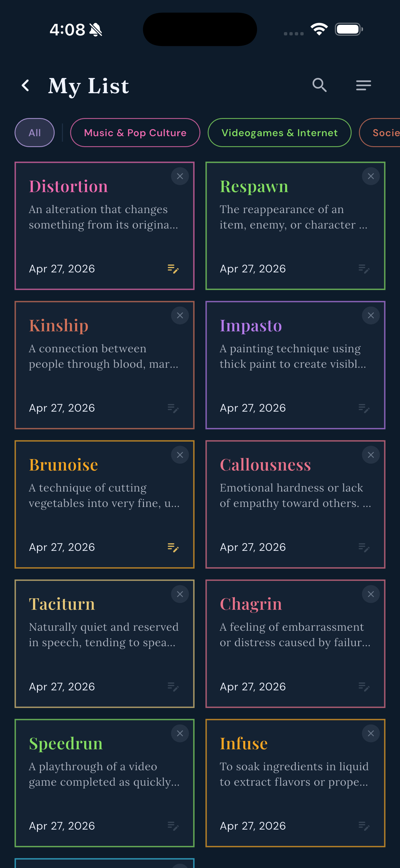The width and height of the screenshot is (400, 868).
Task: Tap the edit-note icon on Brunoise card
Action: 173,548
